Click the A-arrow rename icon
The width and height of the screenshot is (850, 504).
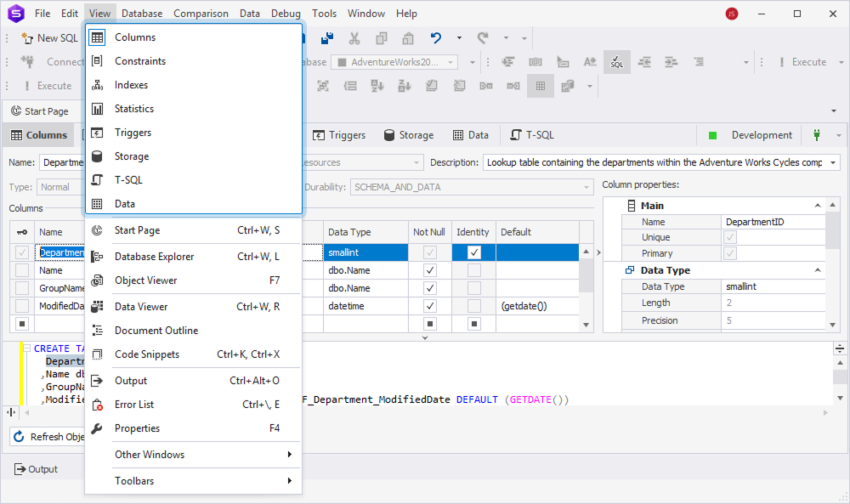tap(590, 62)
